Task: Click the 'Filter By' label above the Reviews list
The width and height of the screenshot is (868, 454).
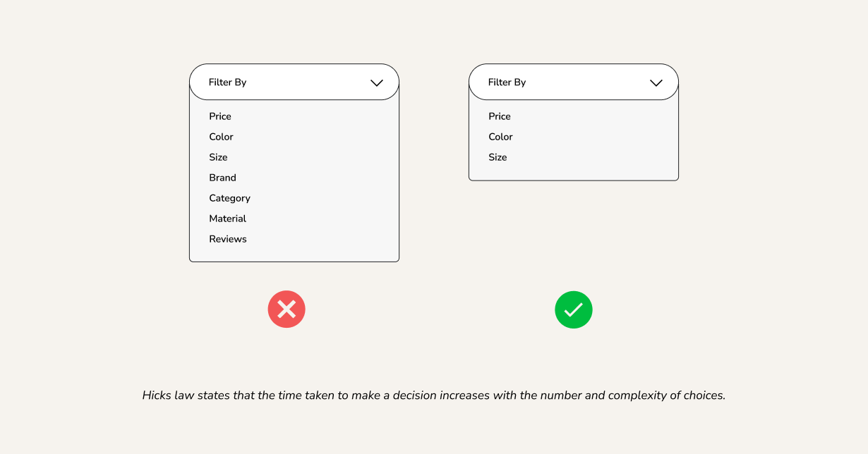Action: pyautogui.click(x=227, y=82)
